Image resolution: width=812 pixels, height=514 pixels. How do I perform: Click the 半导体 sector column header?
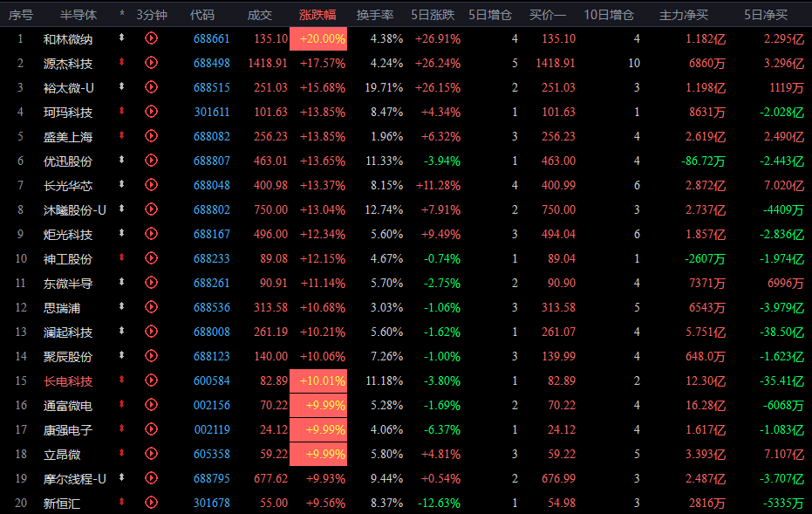tap(78, 15)
